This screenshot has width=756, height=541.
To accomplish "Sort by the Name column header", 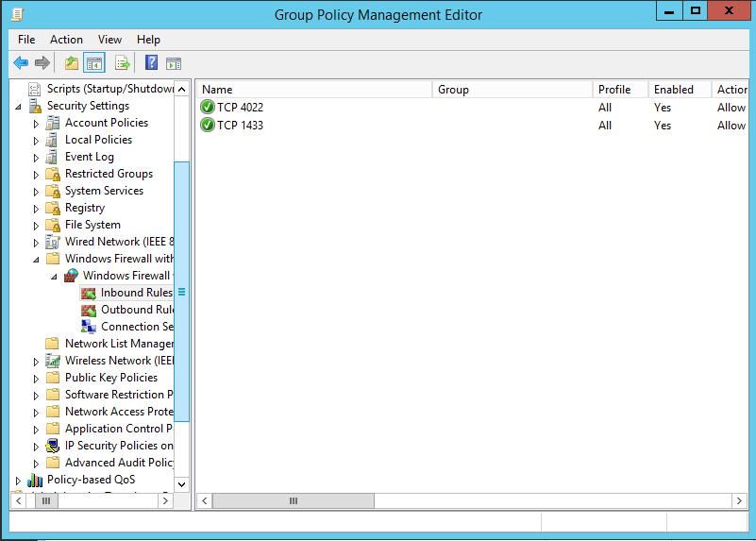I will click(x=314, y=90).
